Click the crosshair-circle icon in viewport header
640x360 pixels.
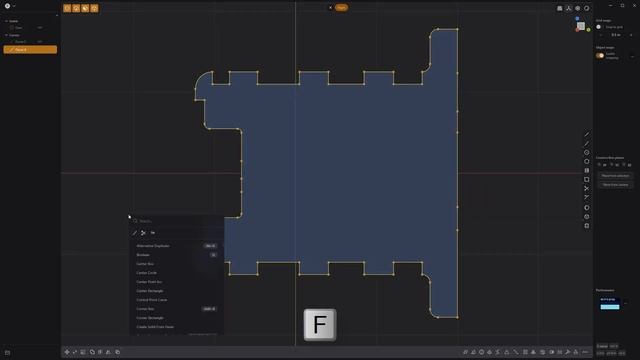(x=578, y=8)
